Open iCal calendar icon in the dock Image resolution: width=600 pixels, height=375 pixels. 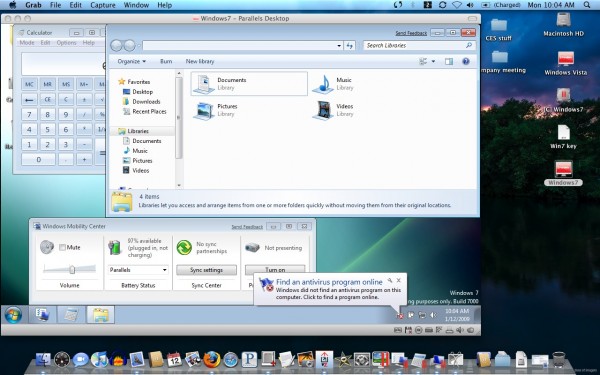click(x=174, y=360)
